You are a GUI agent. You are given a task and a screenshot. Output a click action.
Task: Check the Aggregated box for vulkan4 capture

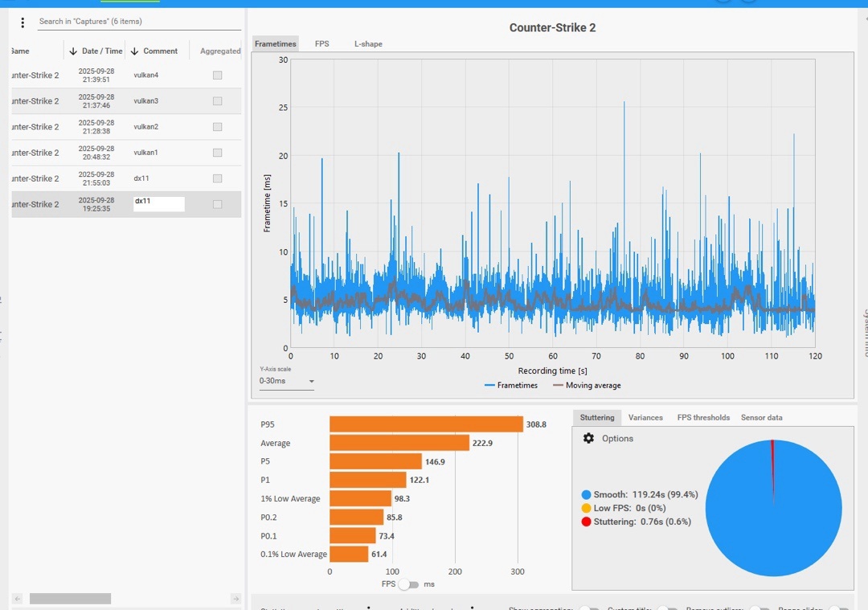coord(217,76)
